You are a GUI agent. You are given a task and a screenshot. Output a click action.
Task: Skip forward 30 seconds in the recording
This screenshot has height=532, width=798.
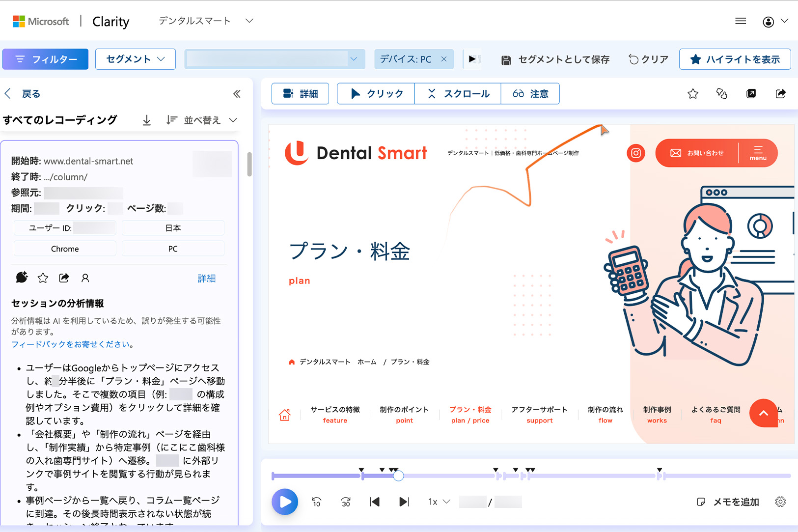[346, 502]
